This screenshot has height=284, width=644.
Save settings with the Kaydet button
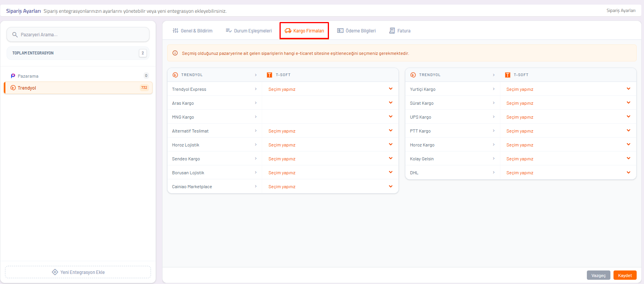625,275
